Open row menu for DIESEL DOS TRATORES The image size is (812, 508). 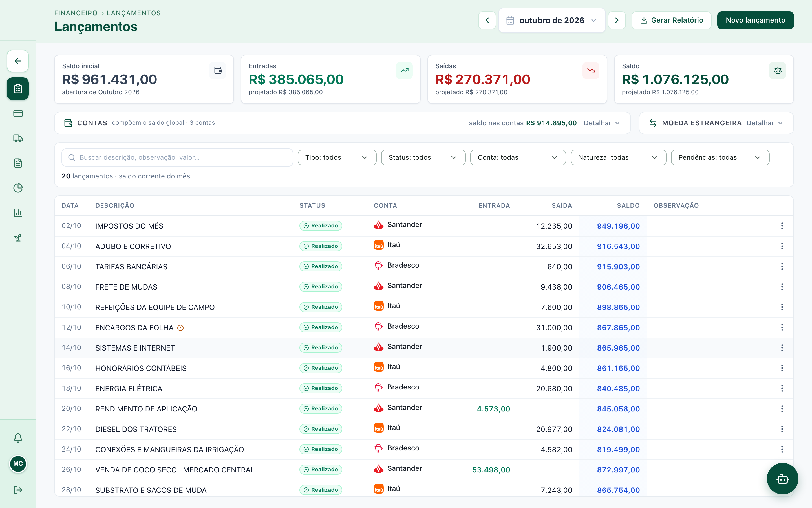click(782, 429)
